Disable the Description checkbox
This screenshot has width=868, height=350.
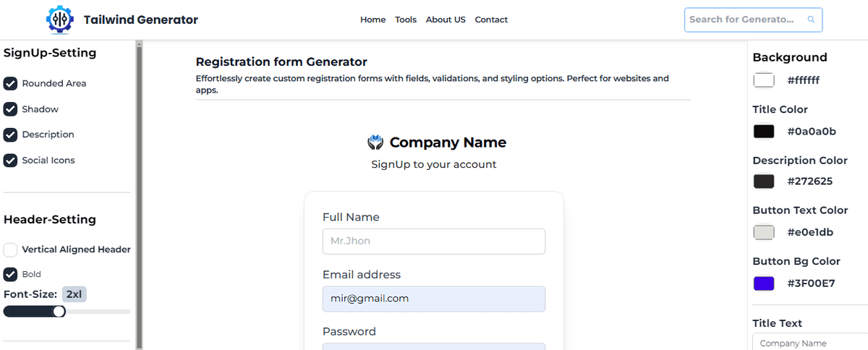[x=10, y=135]
